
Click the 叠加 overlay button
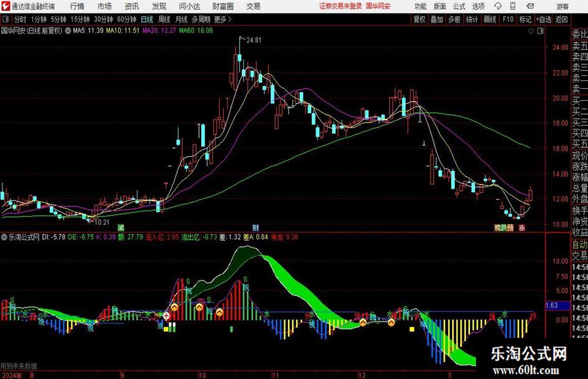[437, 19]
